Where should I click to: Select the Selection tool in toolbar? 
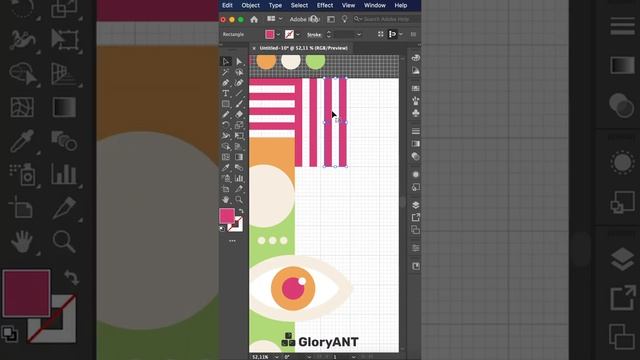click(226, 62)
